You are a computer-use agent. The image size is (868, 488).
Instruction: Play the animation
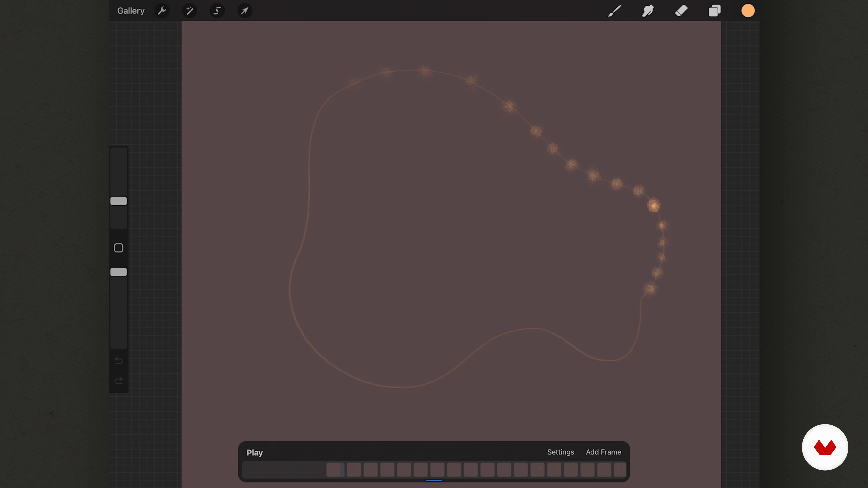(x=255, y=453)
